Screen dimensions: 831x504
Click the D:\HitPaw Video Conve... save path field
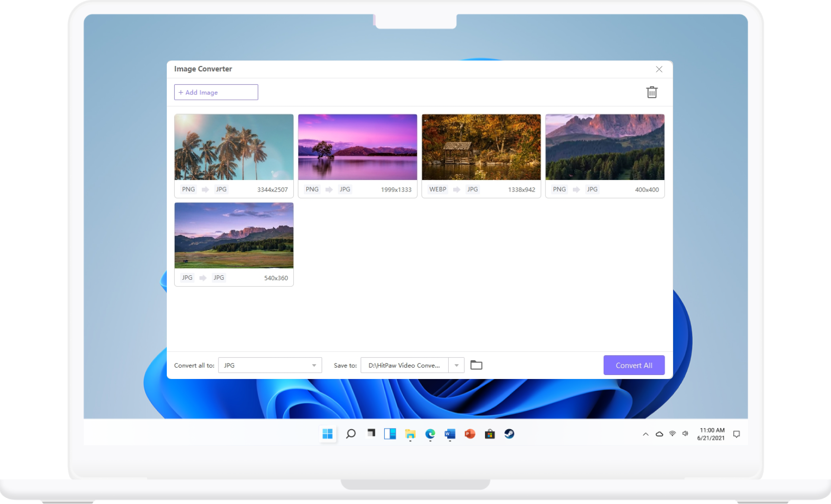pyautogui.click(x=405, y=365)
